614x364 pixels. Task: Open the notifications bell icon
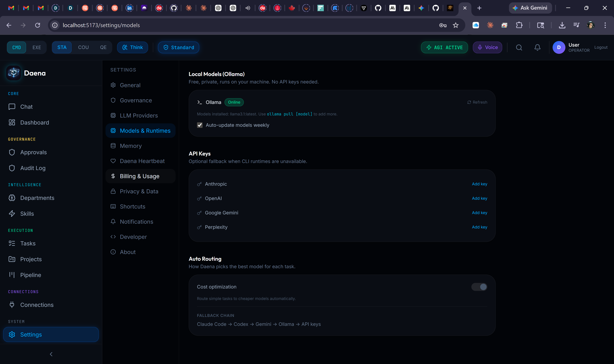[x=537, y=47]
